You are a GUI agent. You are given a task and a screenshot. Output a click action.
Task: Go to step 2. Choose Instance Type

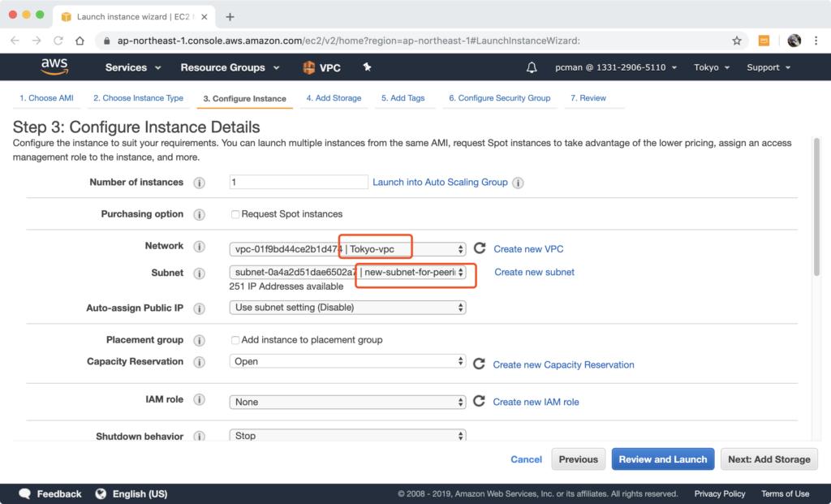coord(138,98)
